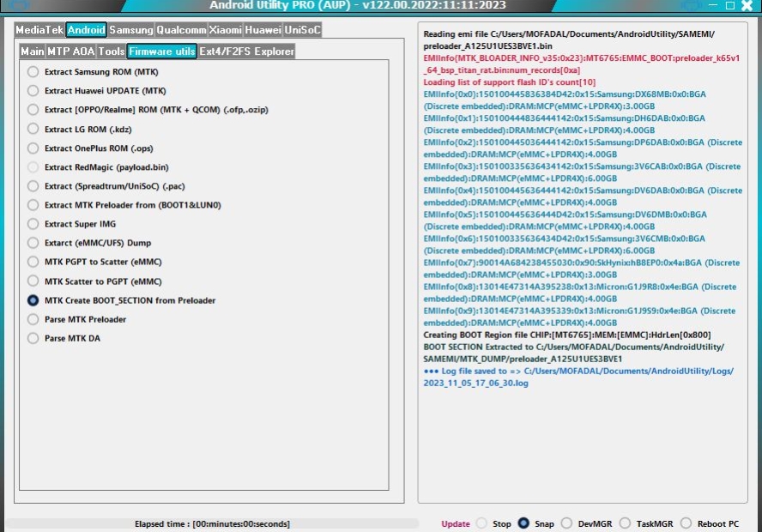
Task: Select Extract OnePlus ROM (.ops)
Action: 90,148
